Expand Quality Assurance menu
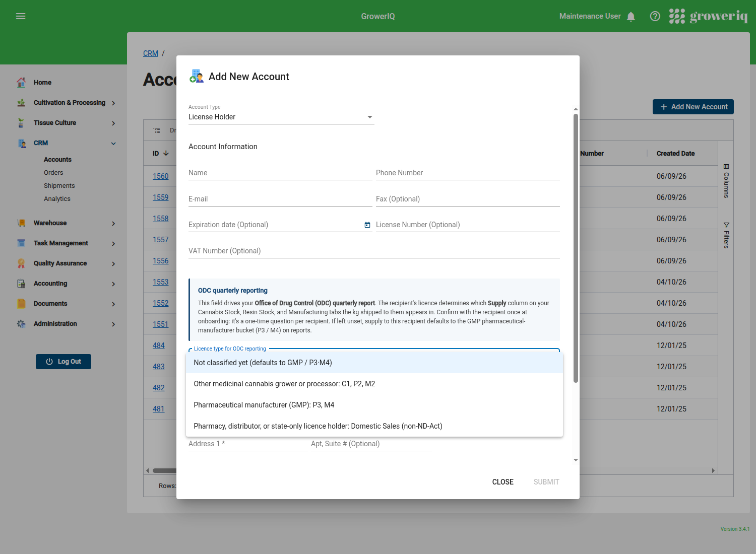This screenshot has height=554, width=756. point(113,264)
